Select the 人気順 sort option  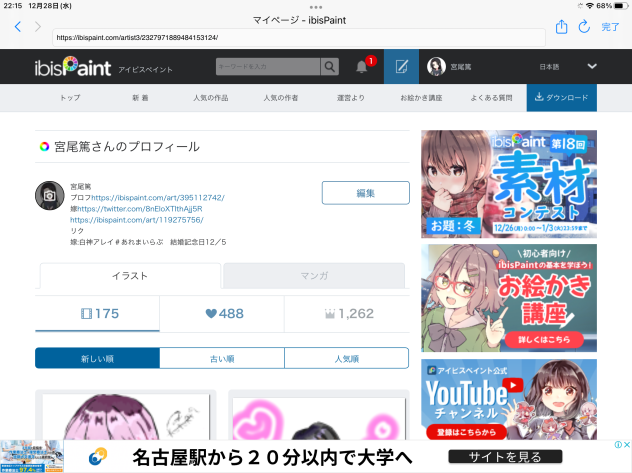(x=347, y=358)
